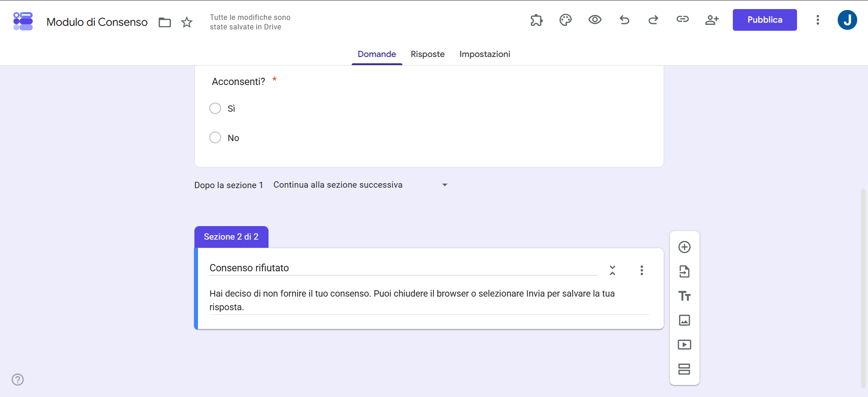Open the more options menu in header

click(x=818, y=20)
